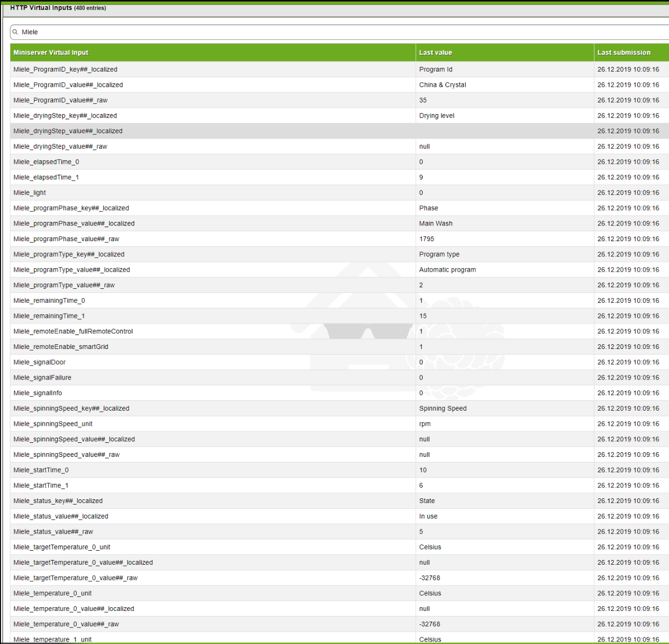Select row Miele_spinningSpeed_key##_localized
669x644 pixels.
[340, 409]
